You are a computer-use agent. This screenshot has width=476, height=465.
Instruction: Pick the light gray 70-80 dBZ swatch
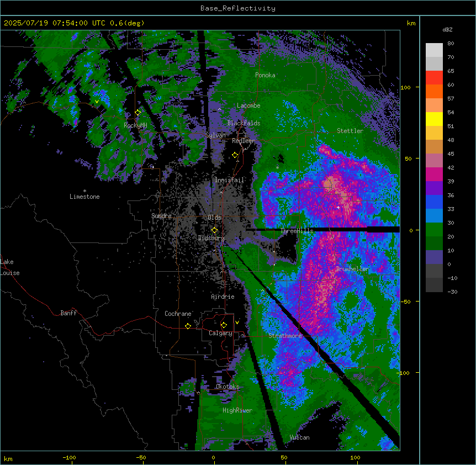pos(434,50)
